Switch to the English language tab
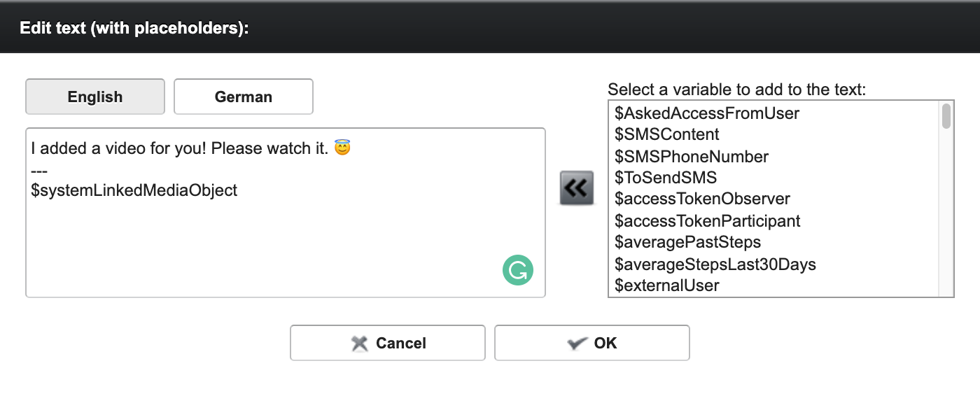 coord(94,96)
